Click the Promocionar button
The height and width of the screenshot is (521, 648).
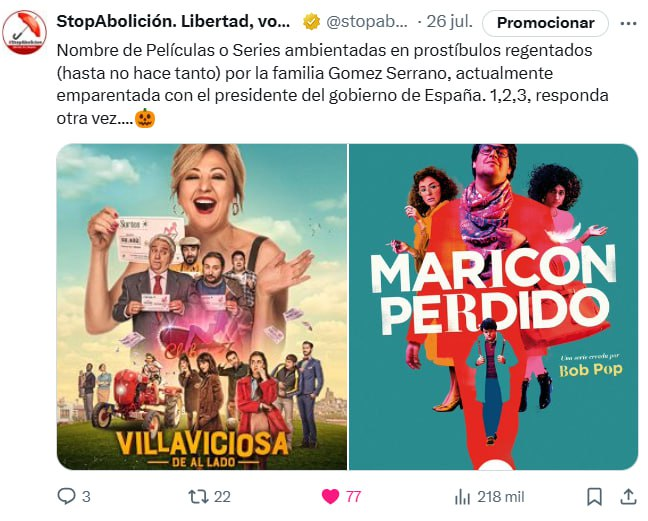pos(545,23)
